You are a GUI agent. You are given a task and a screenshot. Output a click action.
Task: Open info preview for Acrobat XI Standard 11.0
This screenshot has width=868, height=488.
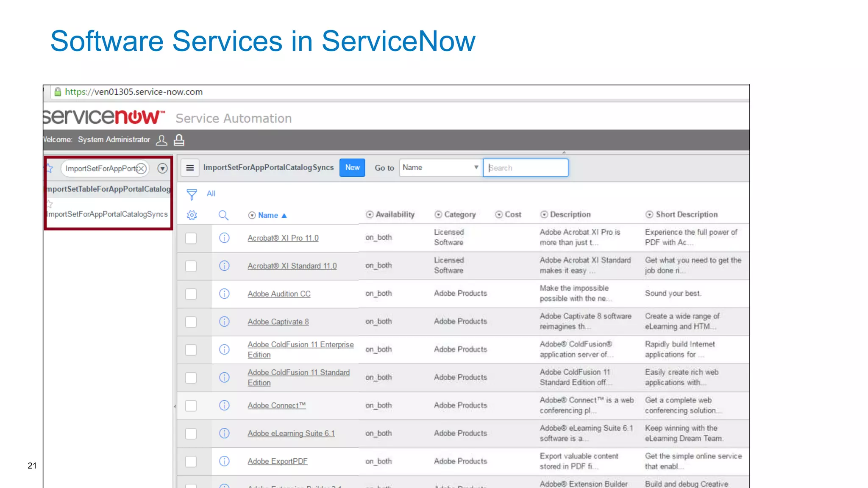click(224, 266)
